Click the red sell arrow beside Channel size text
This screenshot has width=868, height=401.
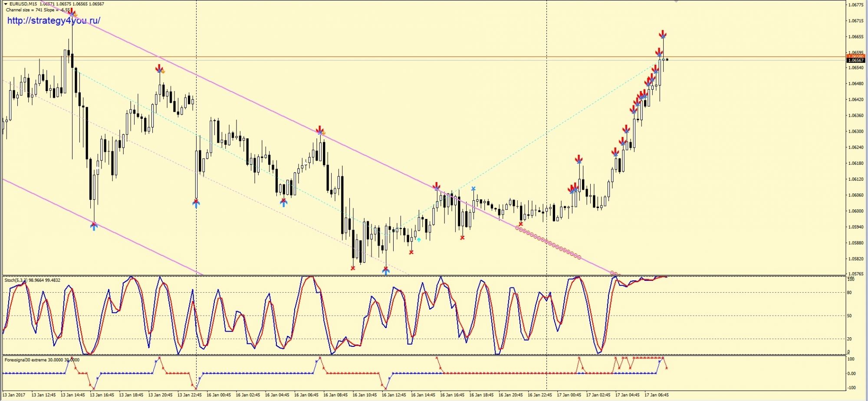pyautogui.click(x=72, y=13)
